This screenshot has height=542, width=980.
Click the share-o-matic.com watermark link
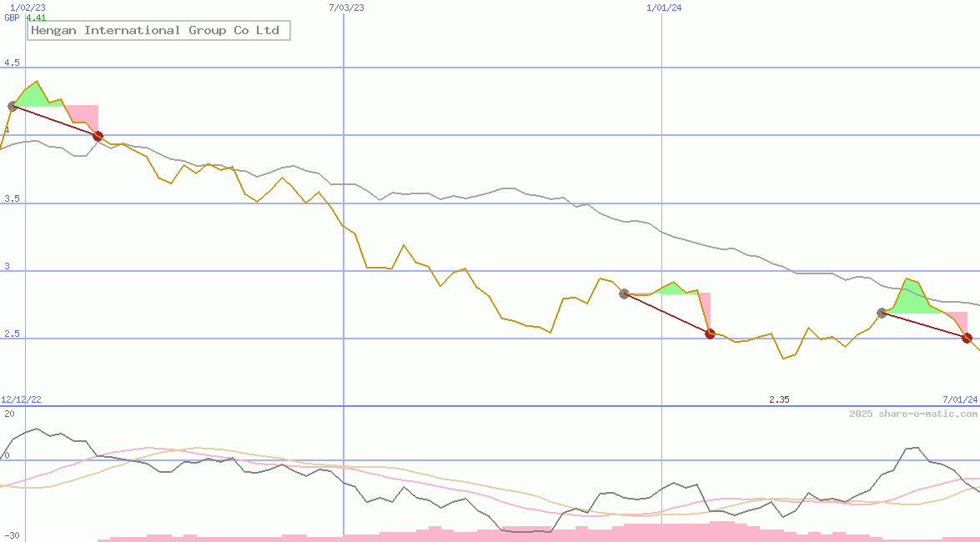coord(913,414)
